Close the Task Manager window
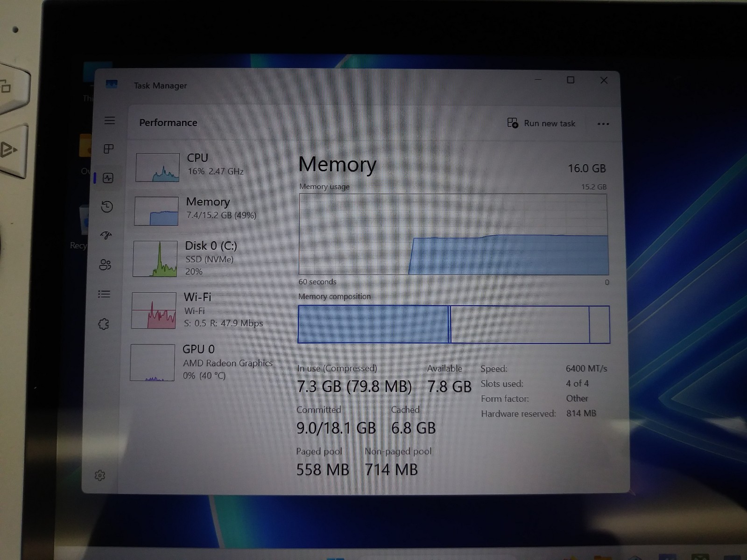This screenshot has height=560, width=747. (x=604, y=80)
